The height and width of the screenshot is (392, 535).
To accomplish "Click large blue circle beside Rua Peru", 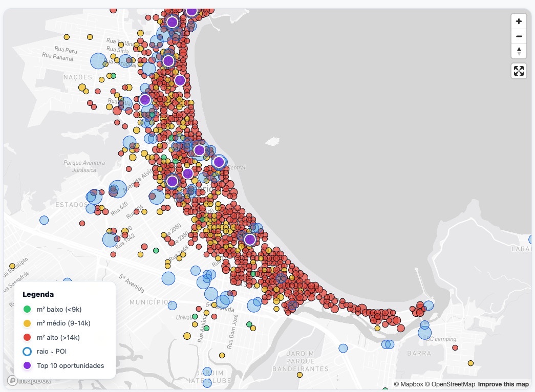I will (98, 61).
